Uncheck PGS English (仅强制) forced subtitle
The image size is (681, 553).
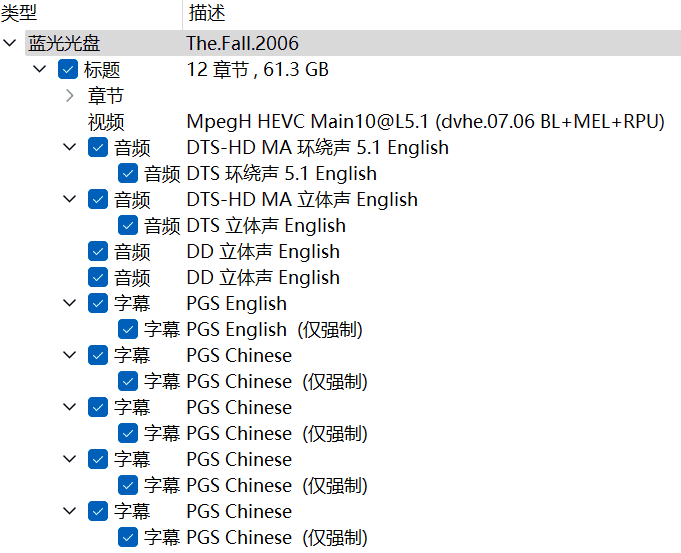(128, 330)
